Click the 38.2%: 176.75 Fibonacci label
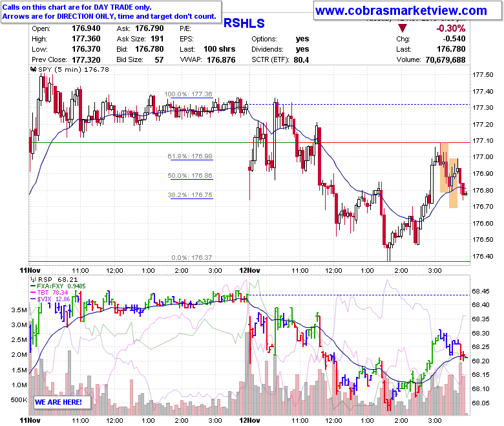Viewport: 504px width, 426px height. 190,195
